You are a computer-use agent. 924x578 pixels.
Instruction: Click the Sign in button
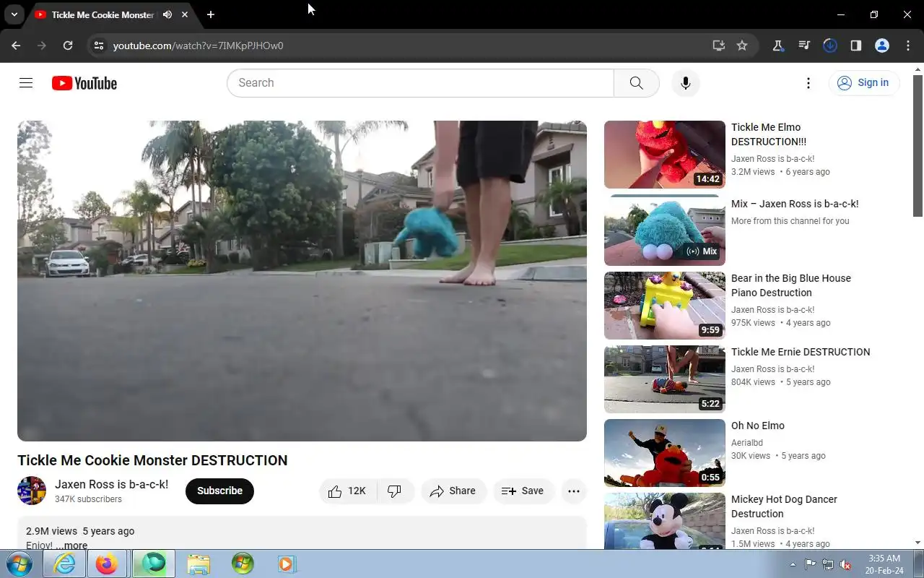[x=864, y=83]
